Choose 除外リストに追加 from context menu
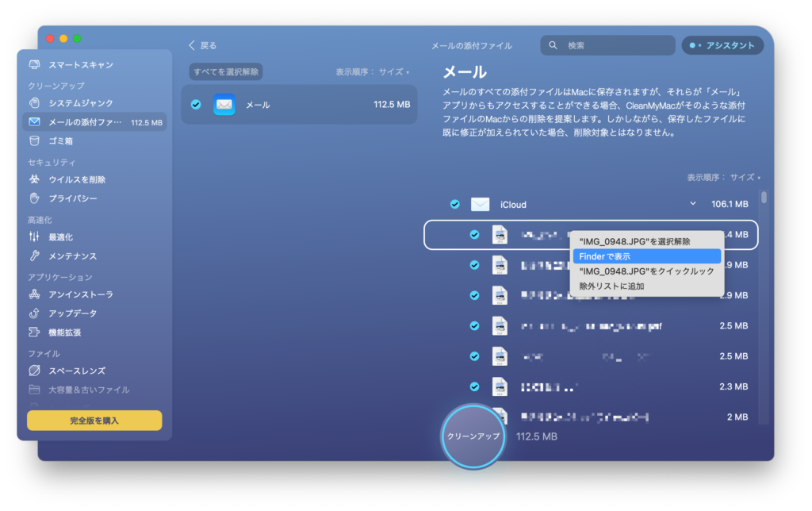The width and height of the screenshot is (812, 511). [x=646, y=286]
